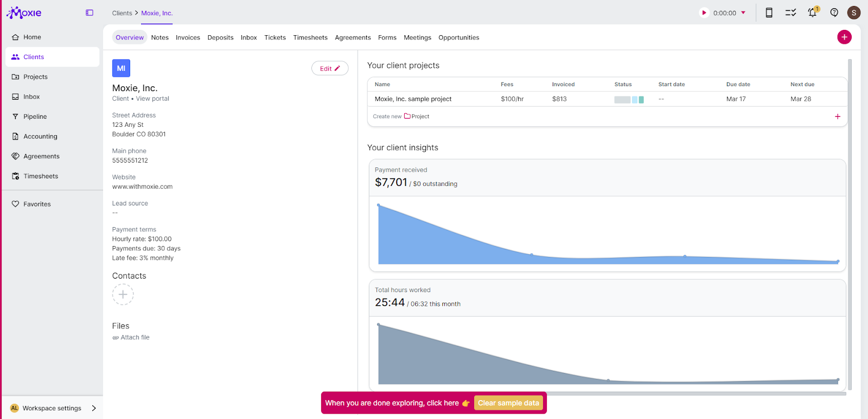Open the timer dropdown arrow
The width and height of the screenshot is (868, 419).
coord(743,12)
